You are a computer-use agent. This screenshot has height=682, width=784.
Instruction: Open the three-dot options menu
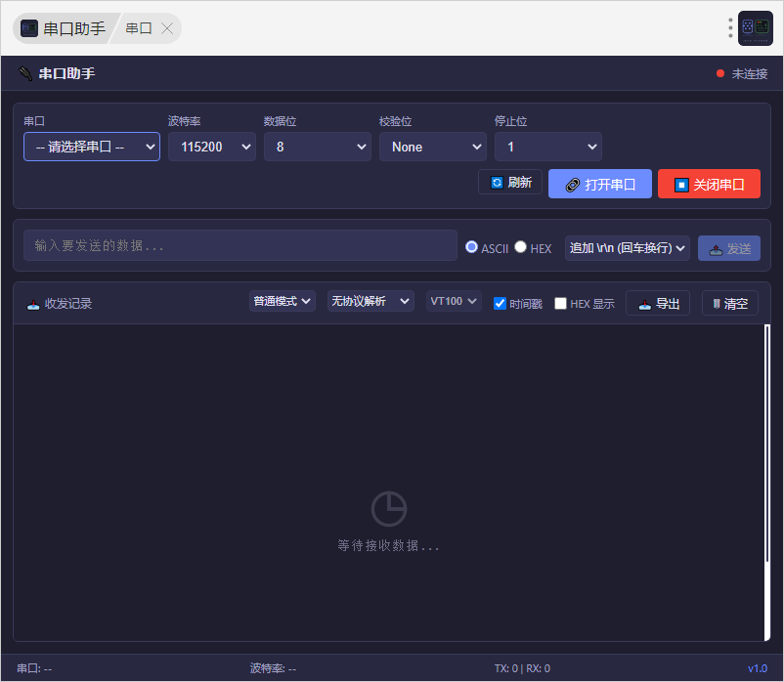pyautogui.click(x=730, y=28)
